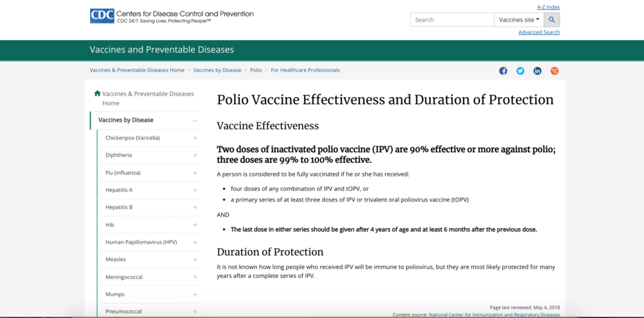Open Hib sidebar link
The height and width of the screenshot is (318, 644).
(109, 225)
